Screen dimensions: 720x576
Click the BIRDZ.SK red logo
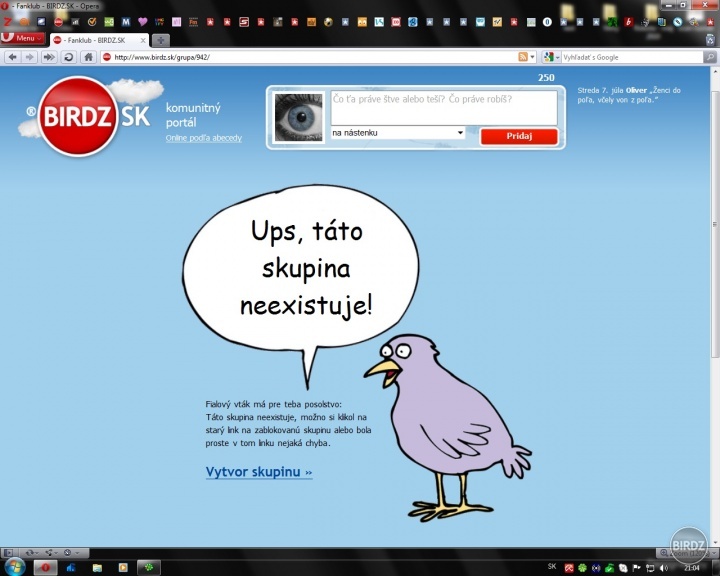click(x=79, y=117)
